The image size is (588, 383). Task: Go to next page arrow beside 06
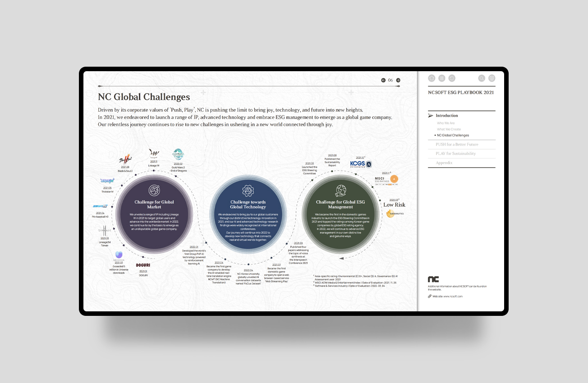[398, 80]
